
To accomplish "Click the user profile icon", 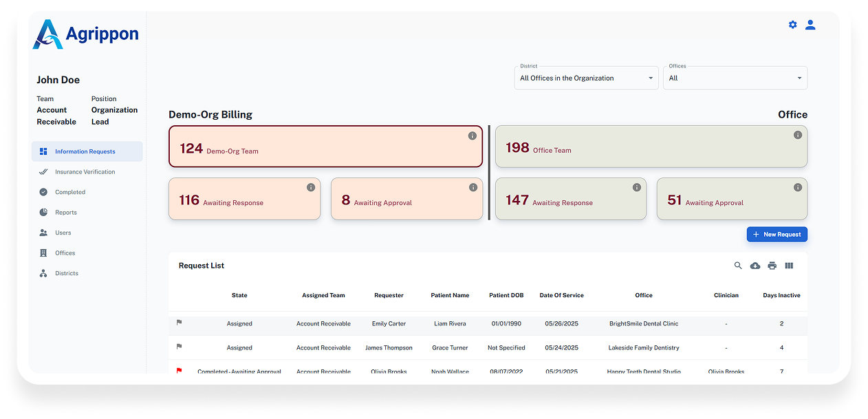I will [x=810, y=25].
